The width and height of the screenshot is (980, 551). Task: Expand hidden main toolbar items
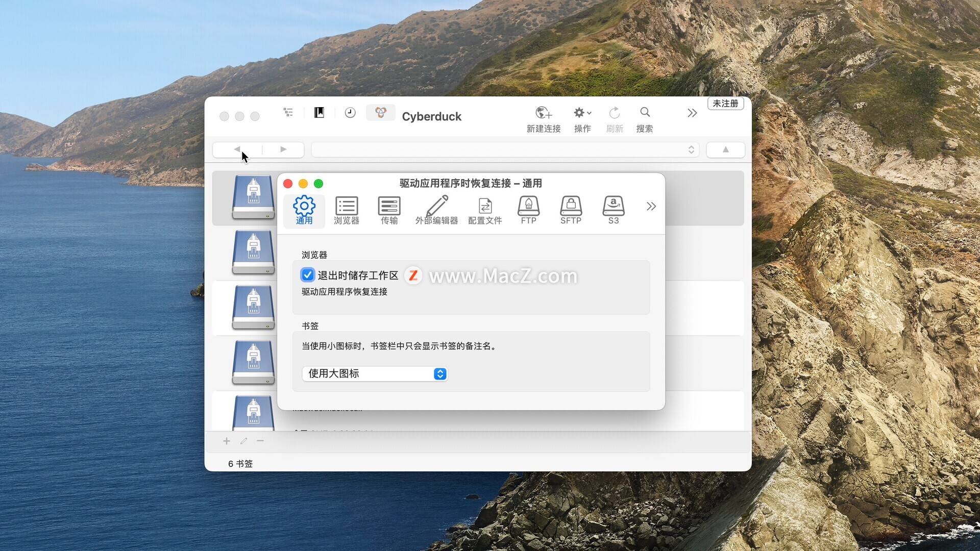pyautogui.click(x=692, y=113)
